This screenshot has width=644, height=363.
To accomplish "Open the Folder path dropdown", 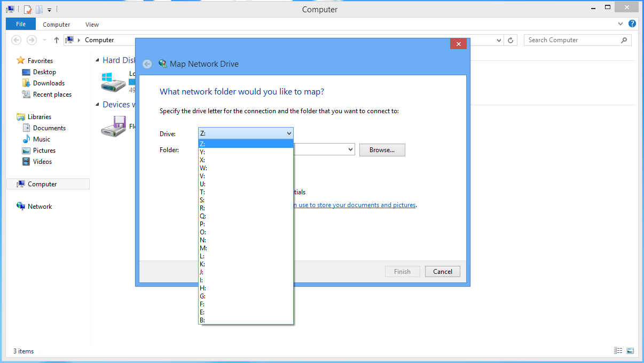I will [x=350, y=149].
